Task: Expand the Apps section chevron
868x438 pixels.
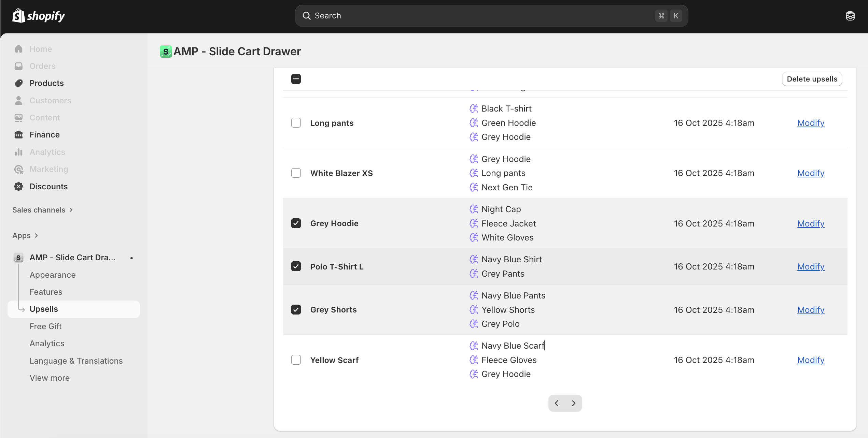Action: (36, 235)
